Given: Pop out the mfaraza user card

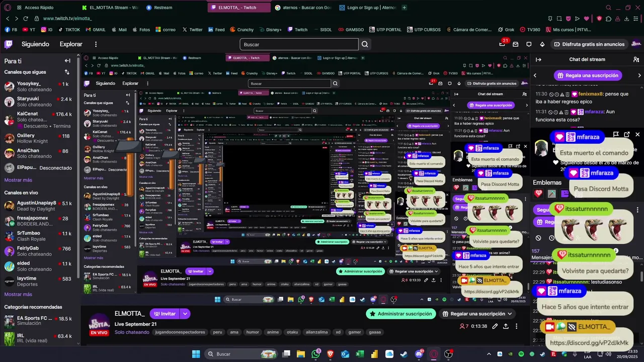Looking at the screenshot, I should click(627, 134).
